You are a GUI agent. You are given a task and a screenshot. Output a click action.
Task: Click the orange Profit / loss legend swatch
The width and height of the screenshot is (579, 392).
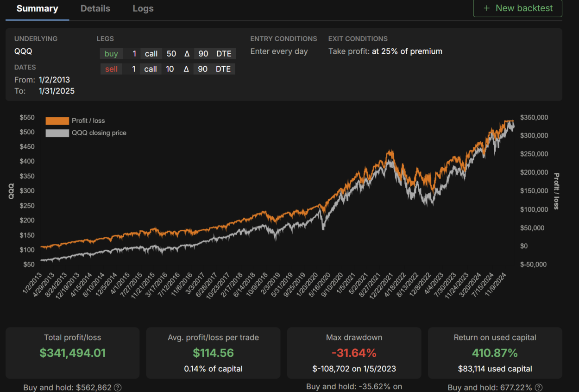(57, 121)
